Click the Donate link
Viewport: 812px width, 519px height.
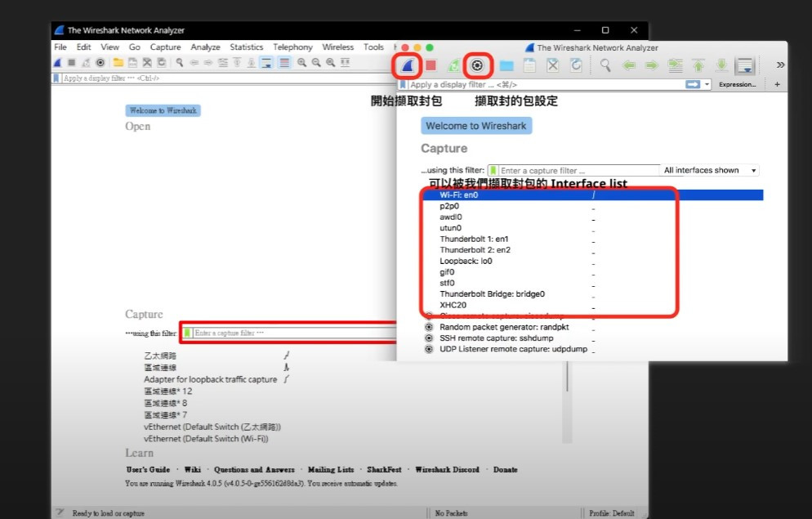[506, 470]
